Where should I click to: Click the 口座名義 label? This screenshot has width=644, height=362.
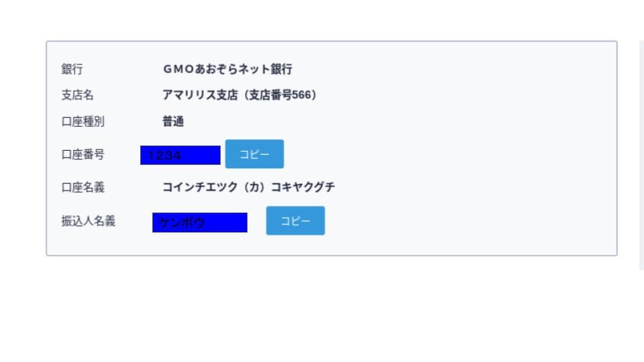83,187
